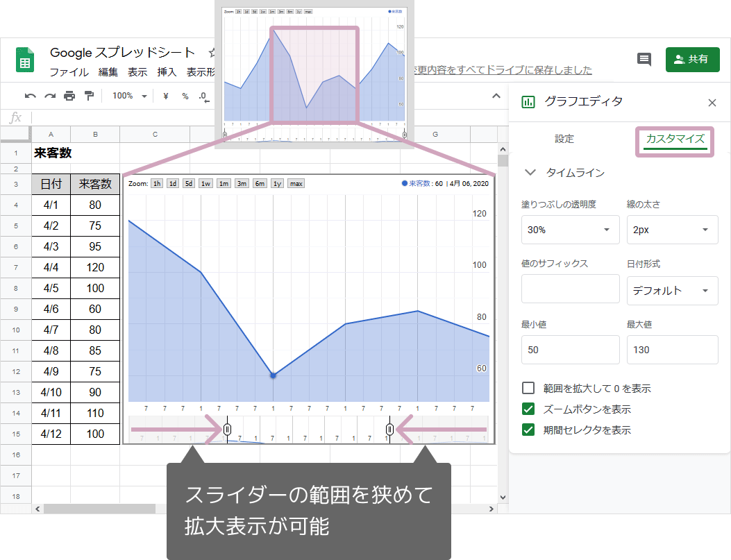Select the paint format tool
The width and height of the screenshot is (731, 560).
click(x=89, y=96)
